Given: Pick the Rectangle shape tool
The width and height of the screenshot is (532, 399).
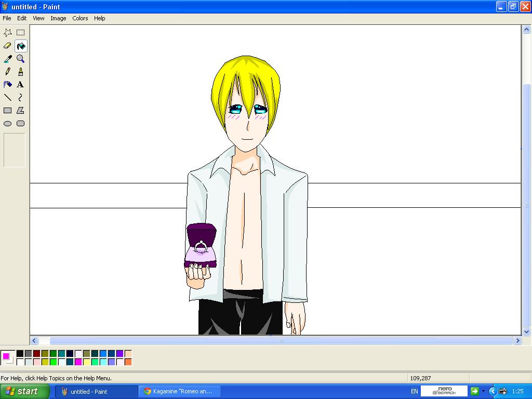Looking at the screenshot, I should [x=7, y=111].
